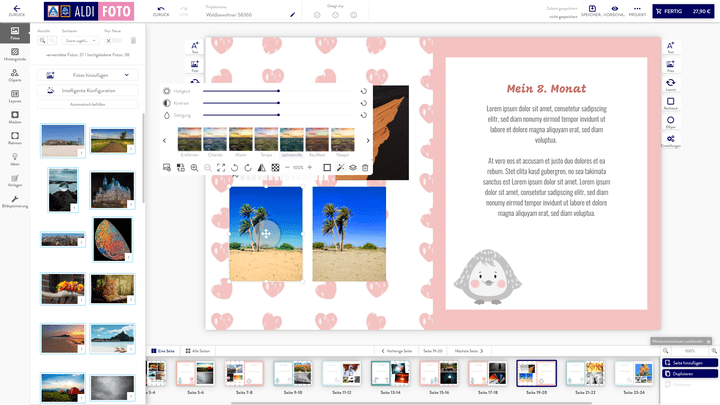Edit project name with pencil icon
720x405 pixels.
tap(292, 16)
